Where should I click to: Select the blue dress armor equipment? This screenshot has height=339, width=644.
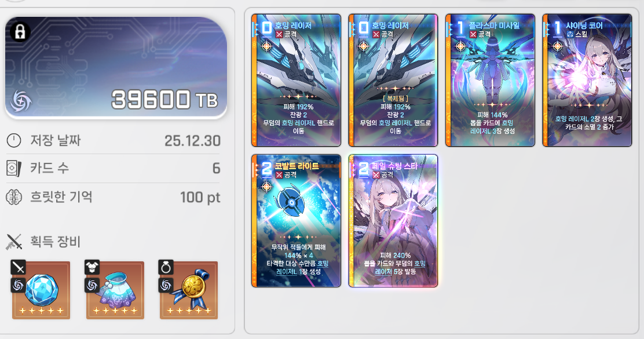point(115,290)
